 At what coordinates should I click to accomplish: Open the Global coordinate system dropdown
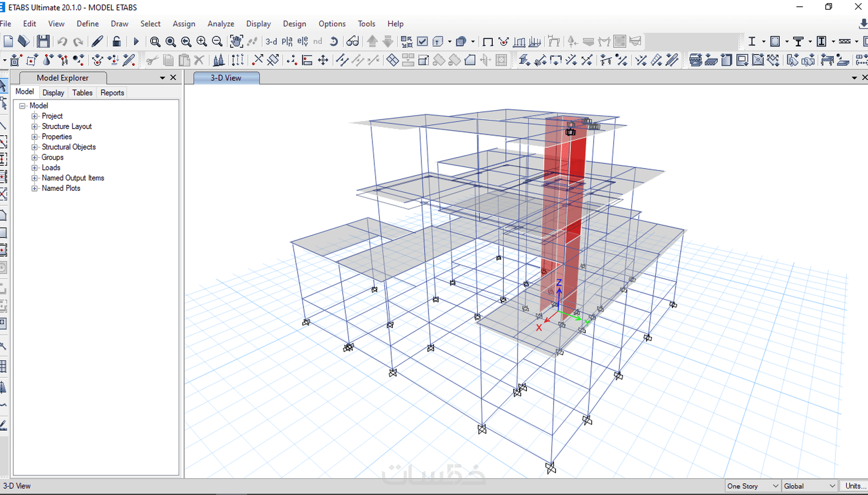click(810, 486)
